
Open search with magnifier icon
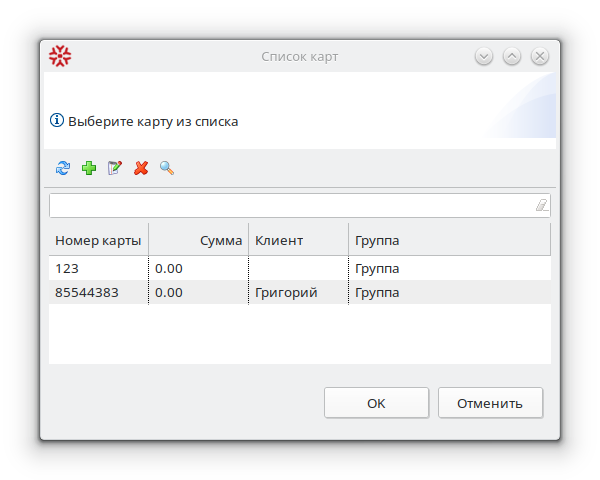(x=167, y=168)
